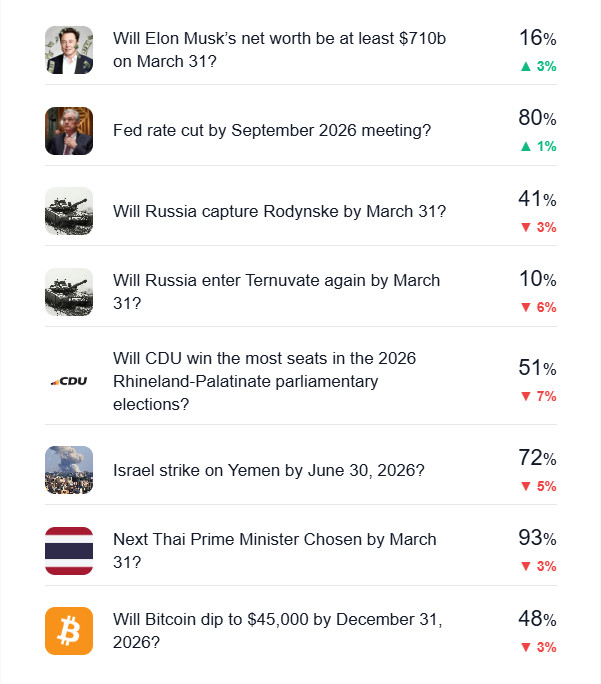
Task: Click the tank icon beside Rodynske market
Action: coord(69,212)
